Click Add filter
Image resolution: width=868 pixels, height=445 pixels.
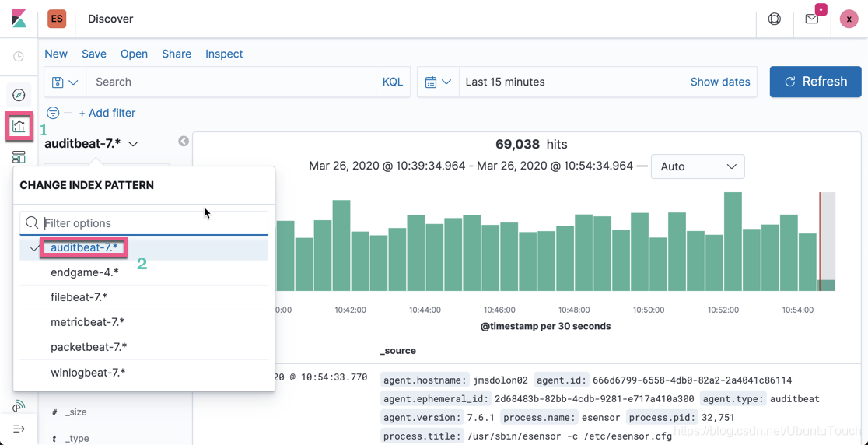pyautogui.click(x=107, y=113)
